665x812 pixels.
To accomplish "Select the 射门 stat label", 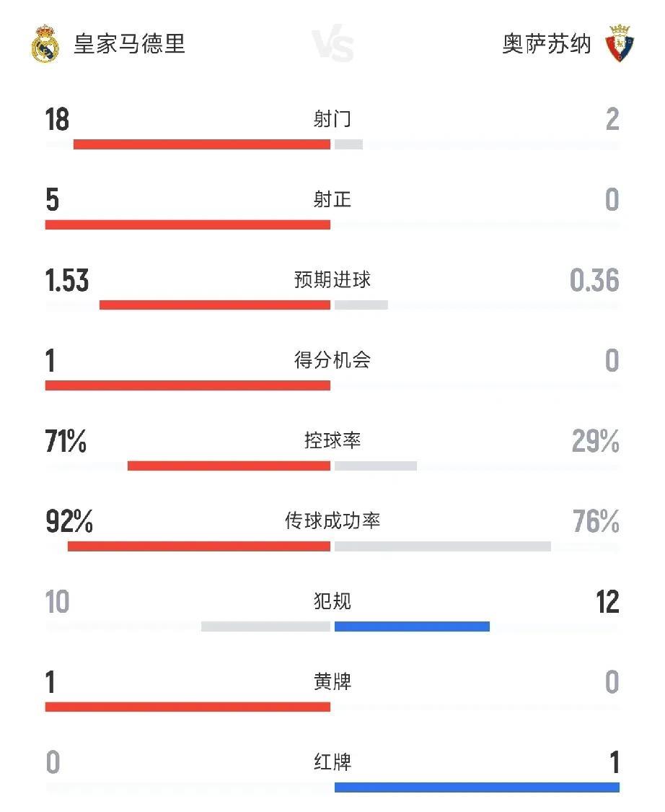I will pyautogui.click(x=332, y=119).
